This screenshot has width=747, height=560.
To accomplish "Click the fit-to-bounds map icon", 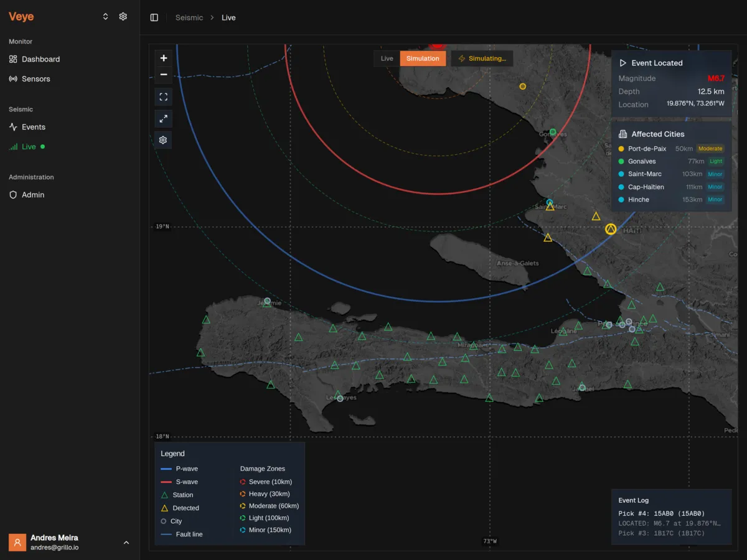I will (x=163, y=96).
